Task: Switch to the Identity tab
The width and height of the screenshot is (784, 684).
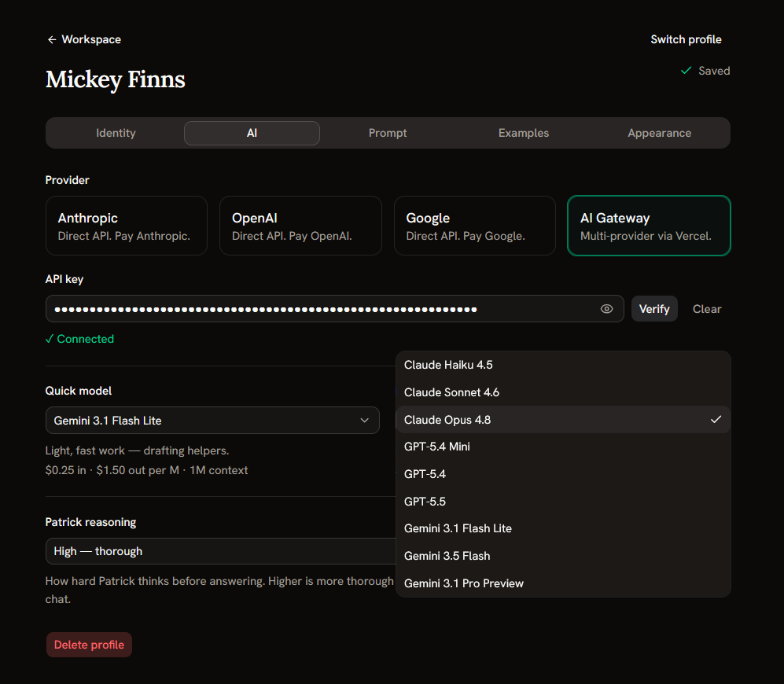Action: pyautogui.click(x=116, y=133)
